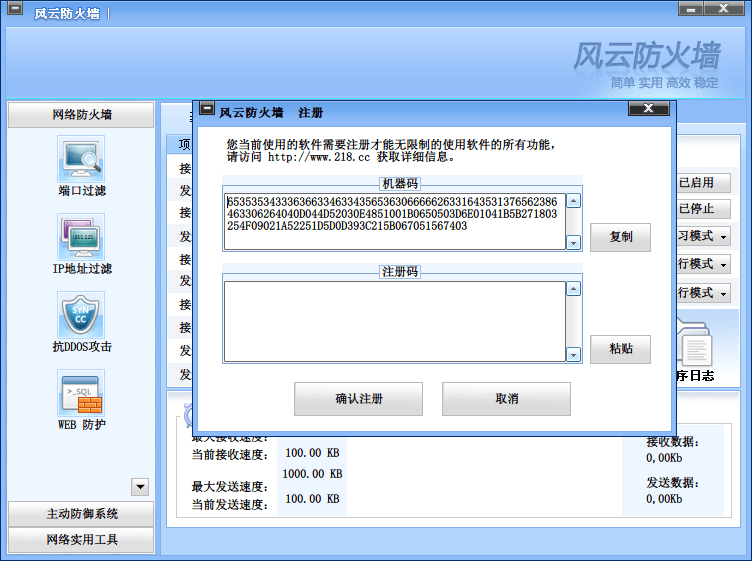Viewport: 752px width, 561px height.
Task: Open the 主动防御系统 sidebar section
Action: 81,514
